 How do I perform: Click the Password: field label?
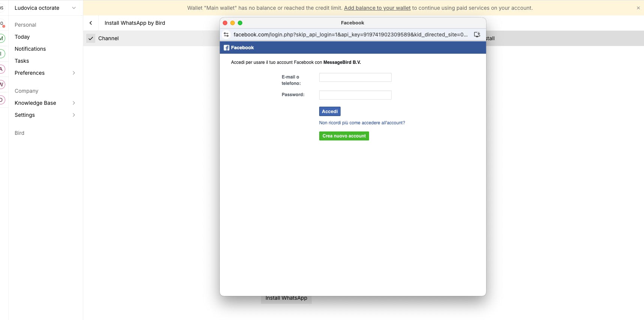click(x=293, y=95)
